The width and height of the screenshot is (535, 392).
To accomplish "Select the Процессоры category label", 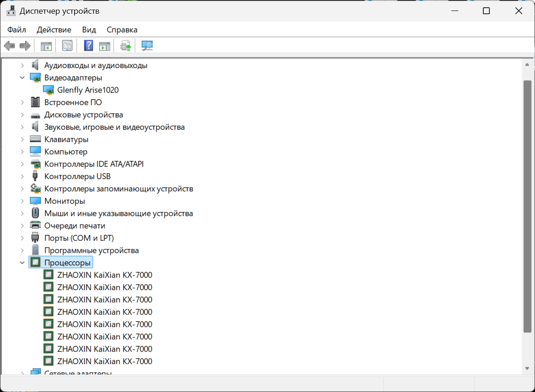I will point(68,263).
